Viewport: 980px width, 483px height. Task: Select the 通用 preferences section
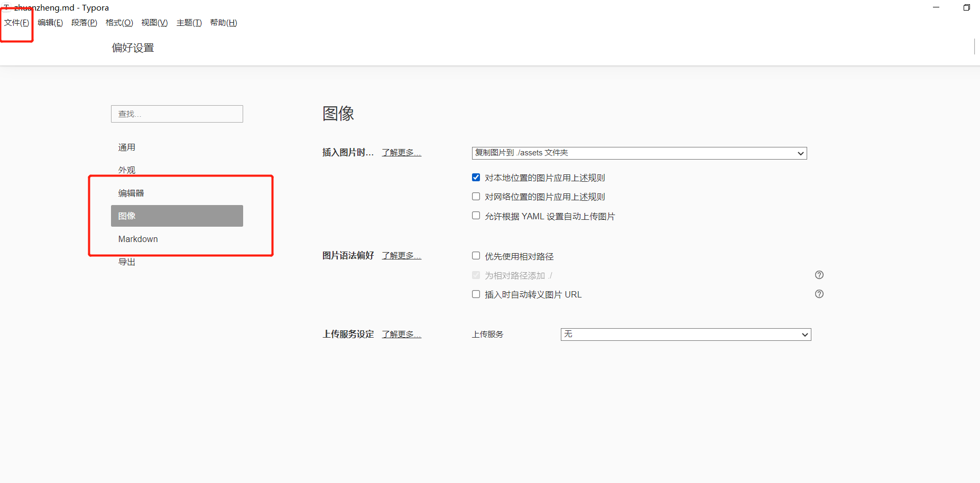click(177, 147)
